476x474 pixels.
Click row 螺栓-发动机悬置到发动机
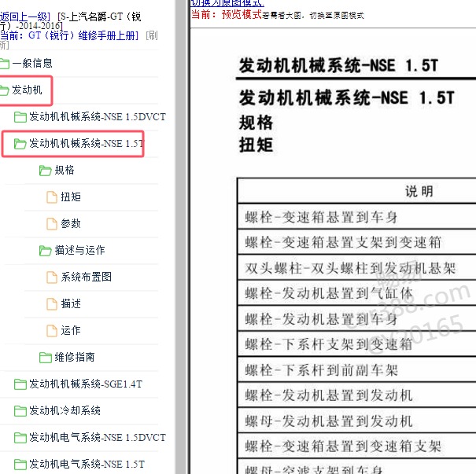pos(356,395)
